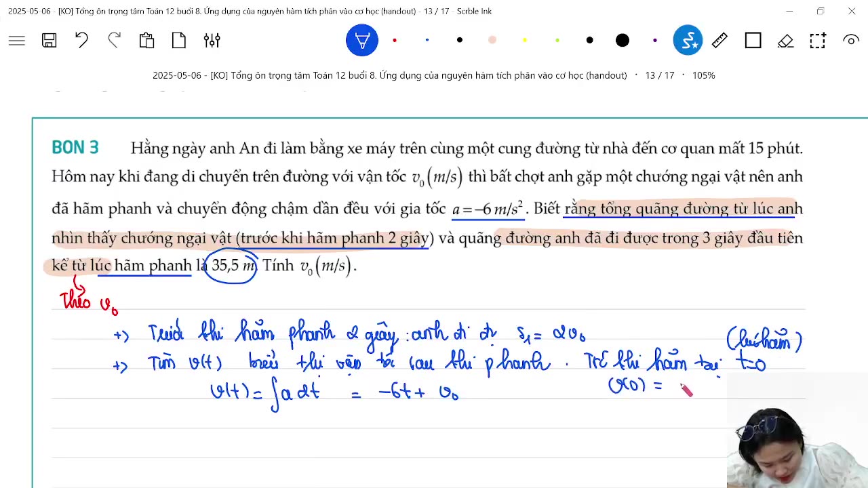Select the purple pen dot

655,41
